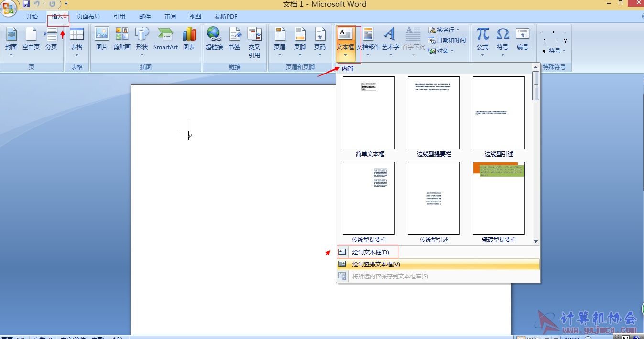
Task: Click the gallery scrollbar up arrow
Action: point(536,67)
